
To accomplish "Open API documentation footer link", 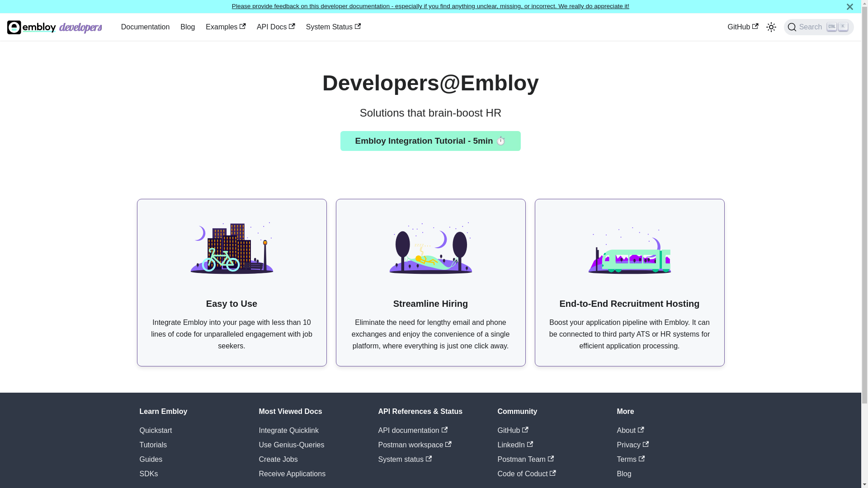I will (x=413, y=431).
